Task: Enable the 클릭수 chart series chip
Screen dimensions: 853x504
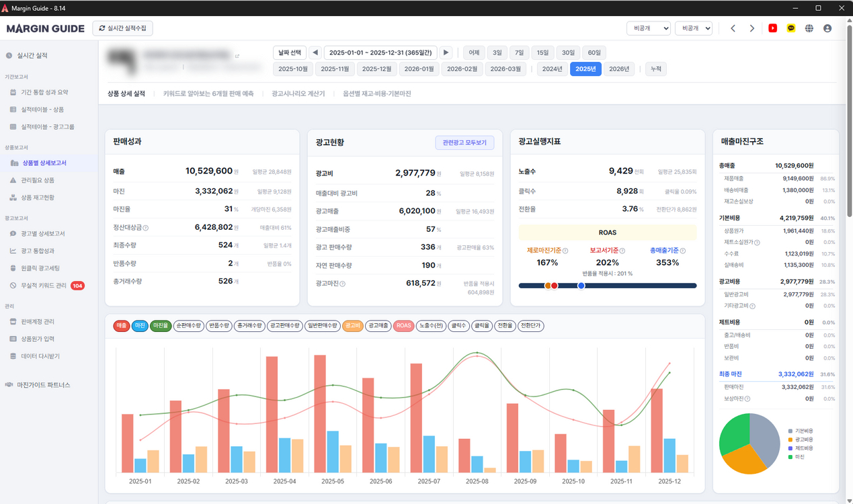Action: pos(458,326)
